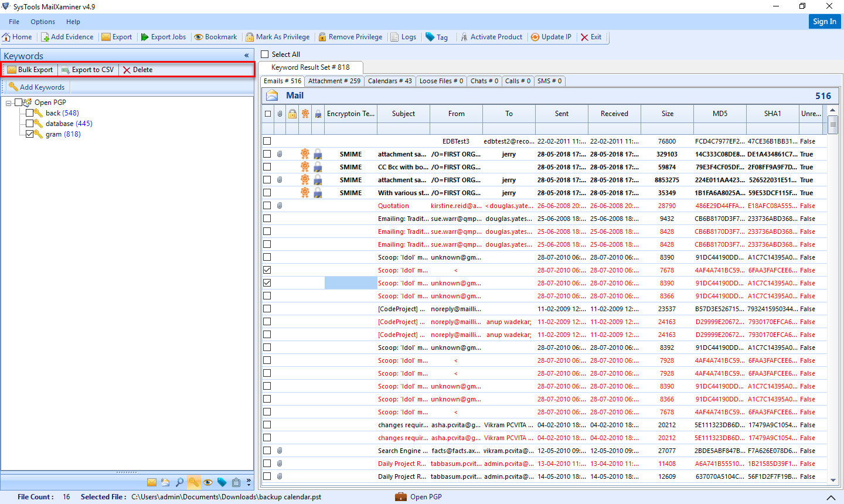
Task: Click the blue padlock column header icon
Action: [318, 114]
